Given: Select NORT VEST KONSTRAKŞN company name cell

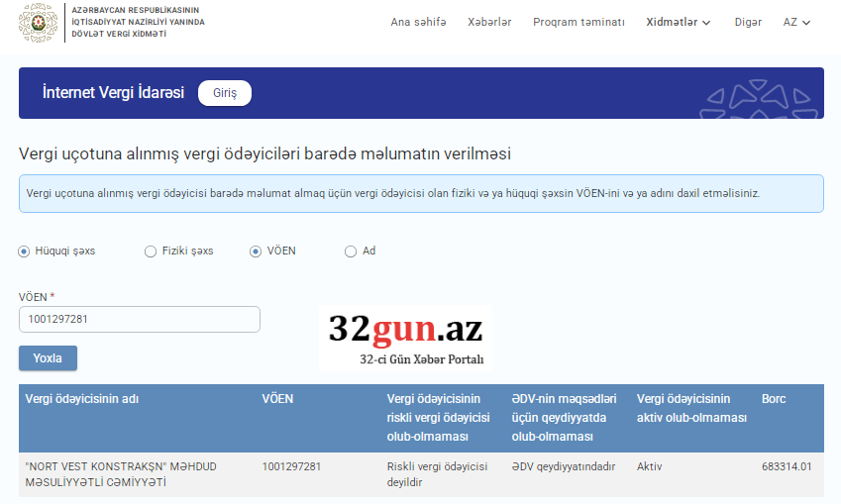Looking at the screenshot, I should (x=121, y=474).
